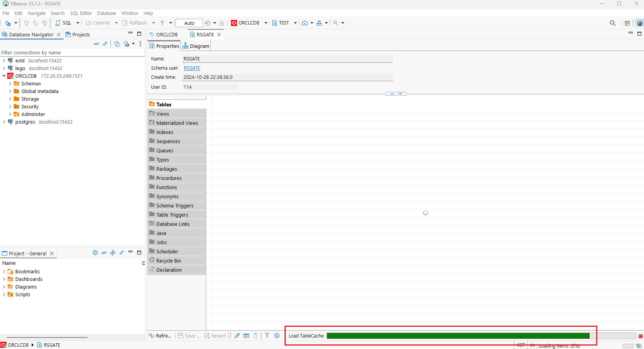Expand the evld connection node
The image size is (644, 349).
[x=4, y=60]
